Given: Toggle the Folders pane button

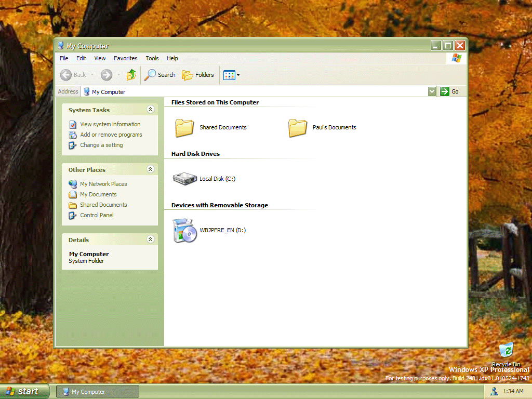Looking at the screenshot, I should click(x=198, y=75).
